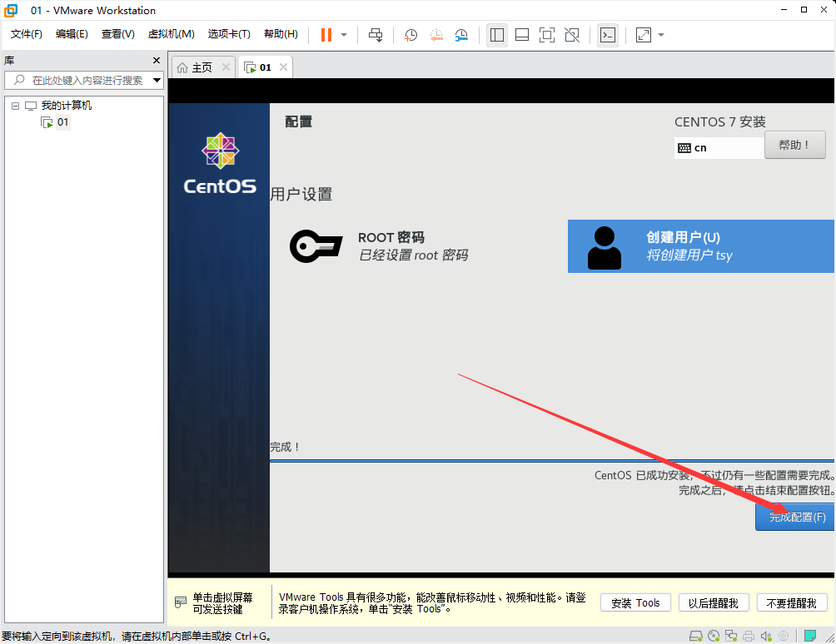
Task: Open the stretch display dropdown arrow
Action: coord(661,35)
